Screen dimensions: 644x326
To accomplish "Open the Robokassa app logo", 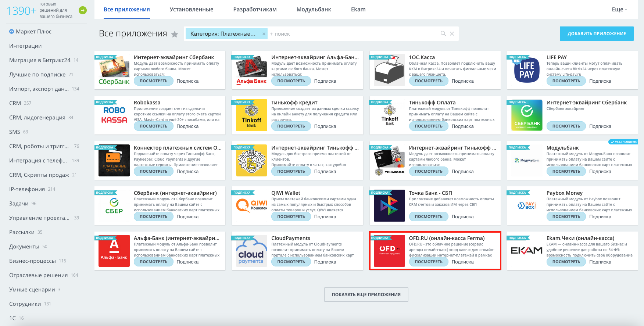I will tap(114, 115).
